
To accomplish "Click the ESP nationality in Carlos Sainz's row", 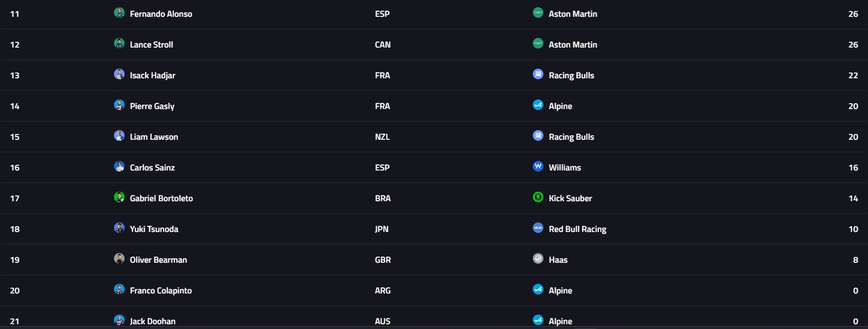I will click(382, 168).
